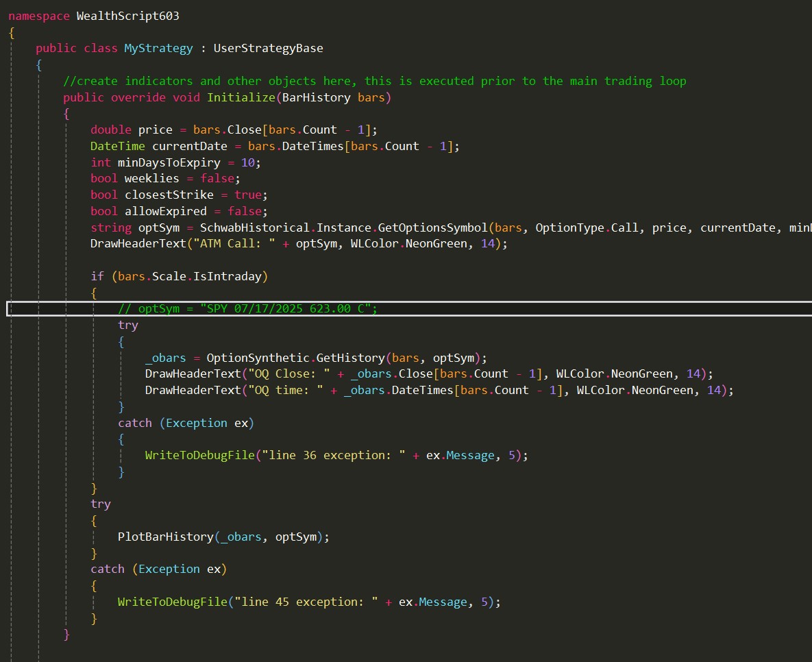
Task: Click the closestStrike variable name
Action: (x=169, y=195)
